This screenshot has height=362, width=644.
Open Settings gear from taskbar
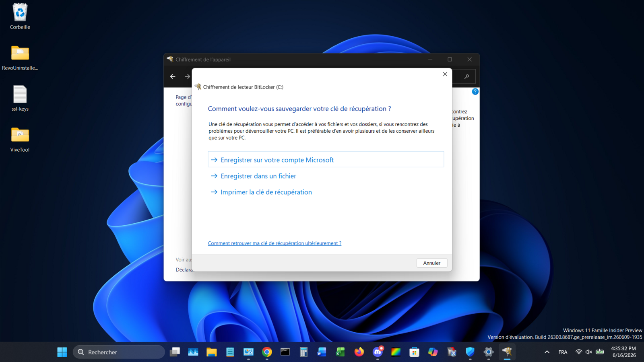[489, 352]
